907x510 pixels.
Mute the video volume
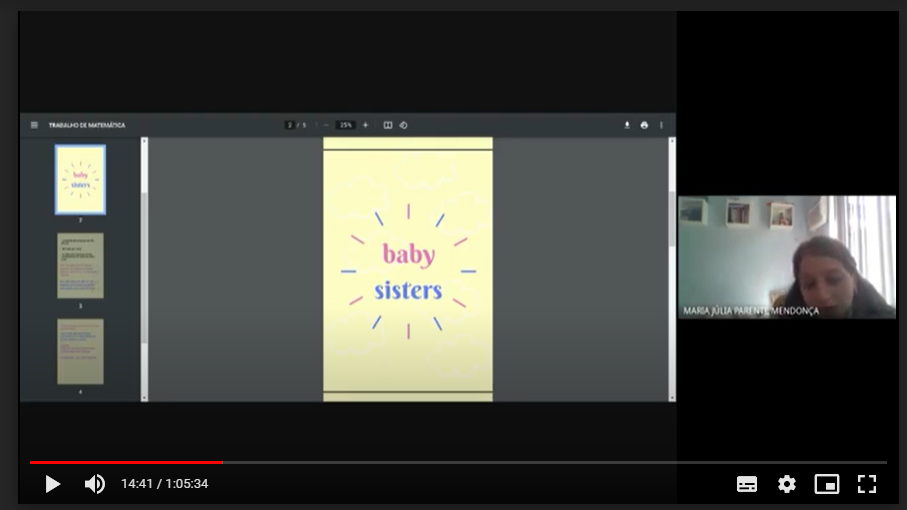pos(95,484)
